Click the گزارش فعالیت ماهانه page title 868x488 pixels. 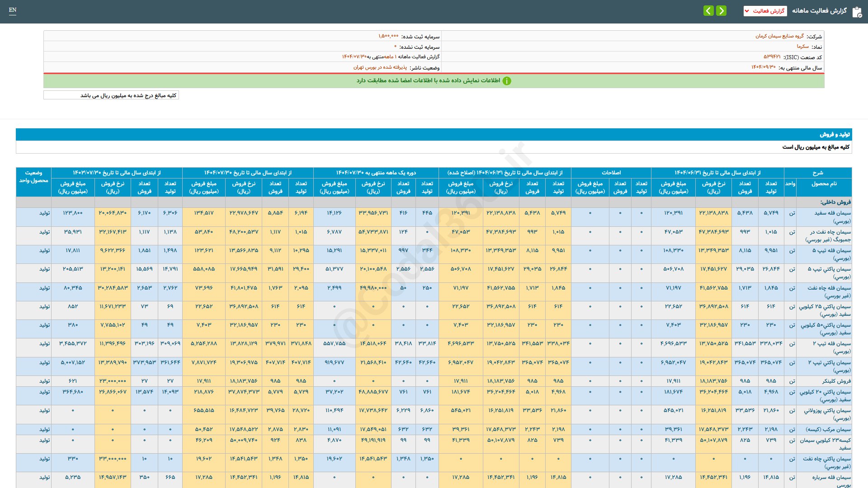pos(819,11)
